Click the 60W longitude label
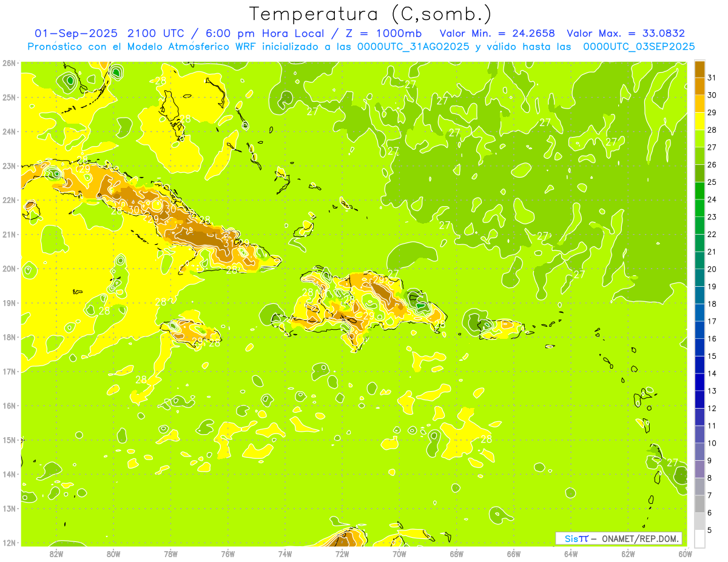The height and width of the screenshot is (562, 728). [x=685, y=554]
